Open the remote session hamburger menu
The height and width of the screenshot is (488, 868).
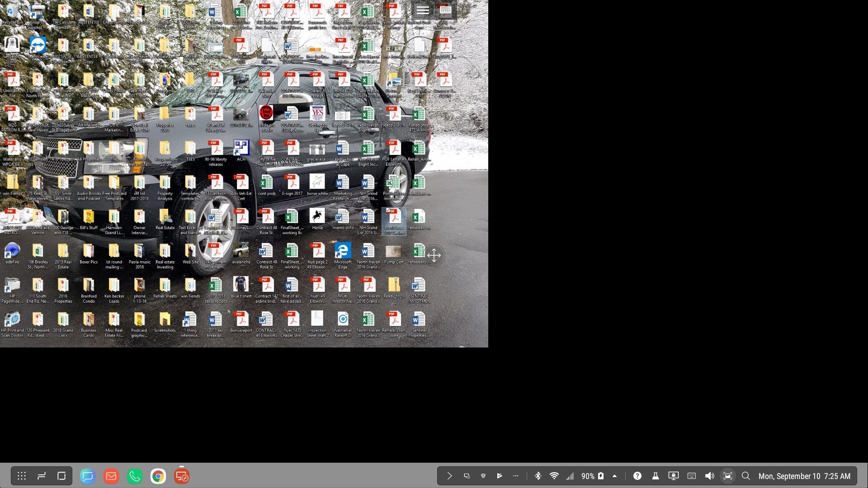click(x=423, y=10)
